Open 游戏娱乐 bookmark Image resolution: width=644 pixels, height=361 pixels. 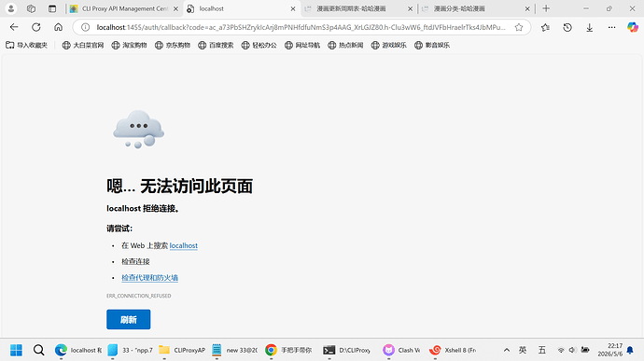388,45
